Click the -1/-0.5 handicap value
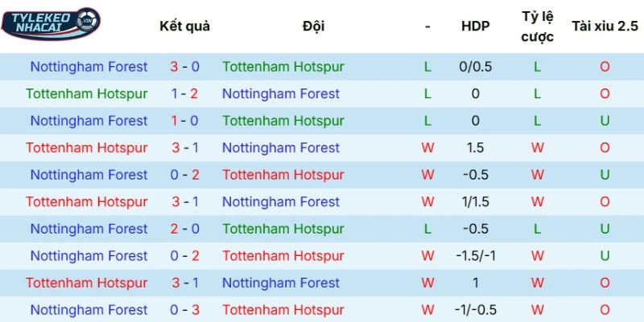The height and width of the screenshot is (322, 644). (475, 310)
